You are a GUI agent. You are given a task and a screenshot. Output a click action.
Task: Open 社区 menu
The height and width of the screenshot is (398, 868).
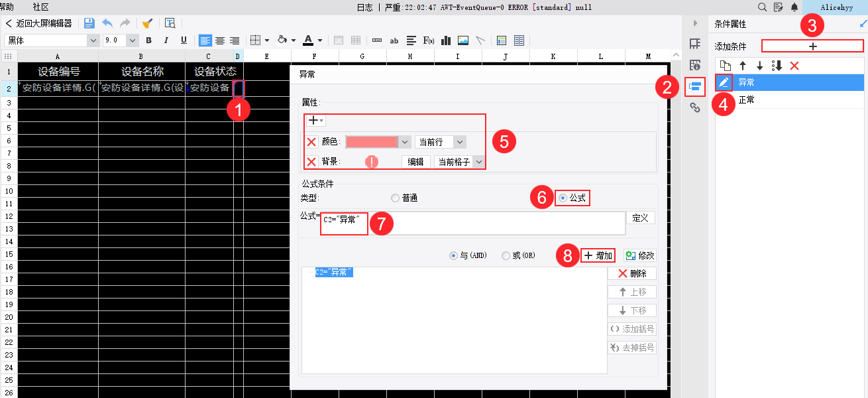[40, 7]
